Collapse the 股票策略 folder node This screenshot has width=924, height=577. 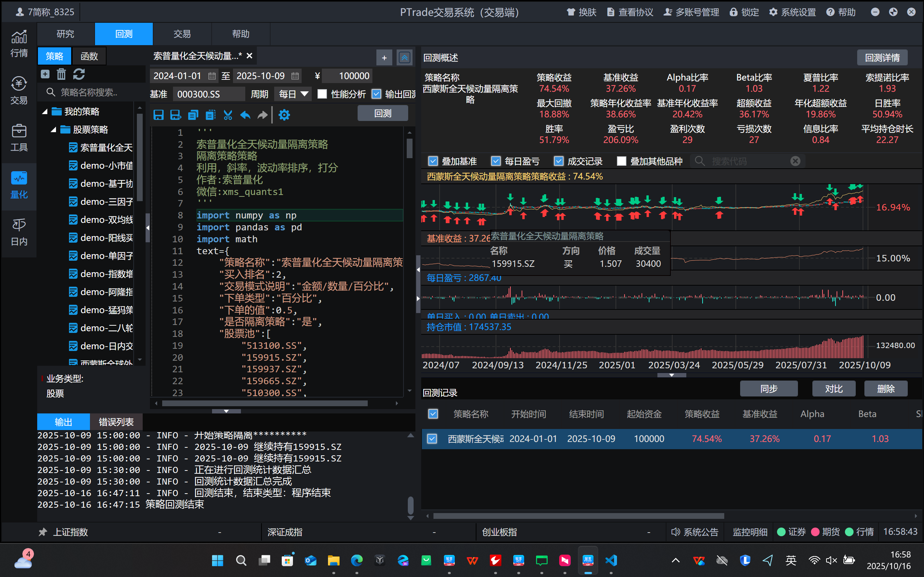pos(54,130)
